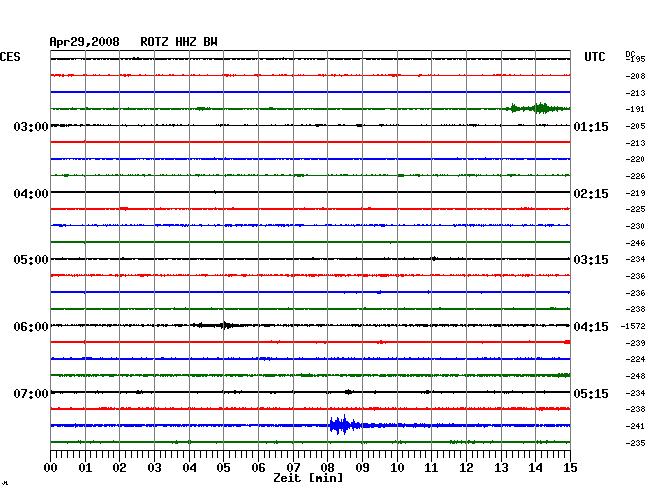Click the x-axis minute label 10

pyautogui.click(x=397, y=468)
